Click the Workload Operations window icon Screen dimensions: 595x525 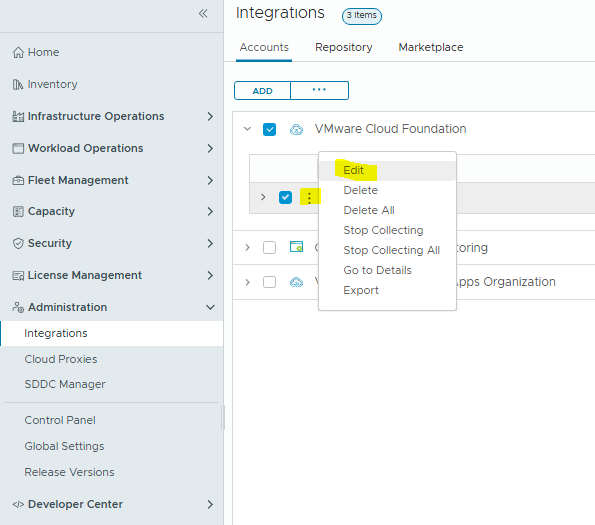coord(18,148)
